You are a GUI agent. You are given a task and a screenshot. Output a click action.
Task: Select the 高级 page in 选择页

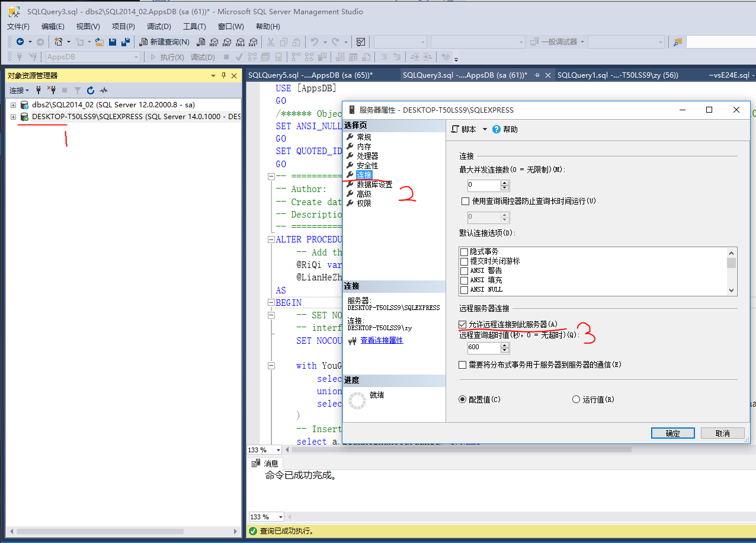364,194
